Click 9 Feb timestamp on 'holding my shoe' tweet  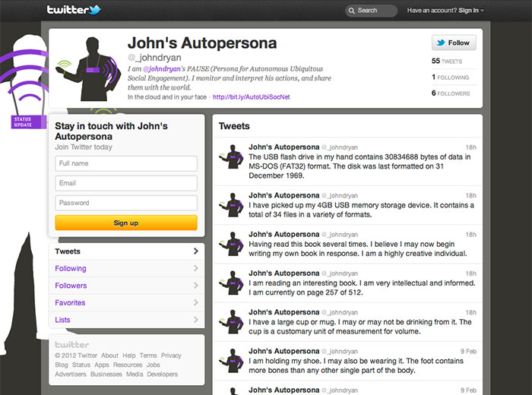point(469,351)
